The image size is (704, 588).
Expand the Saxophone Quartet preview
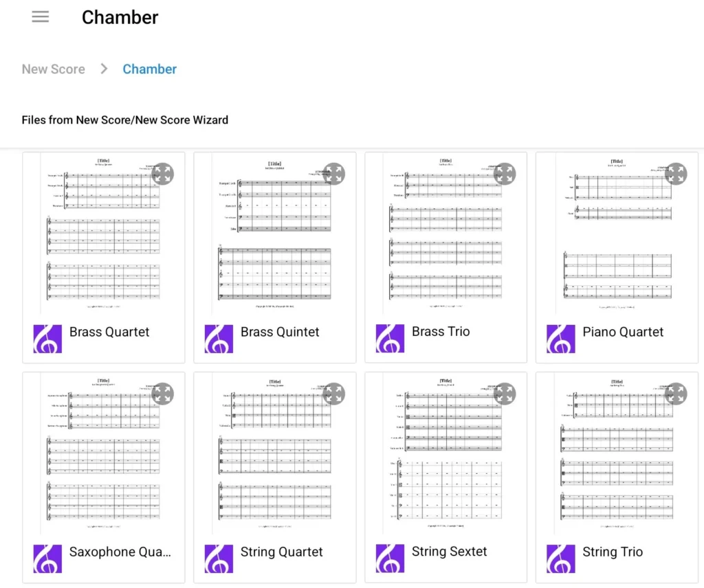163,394
